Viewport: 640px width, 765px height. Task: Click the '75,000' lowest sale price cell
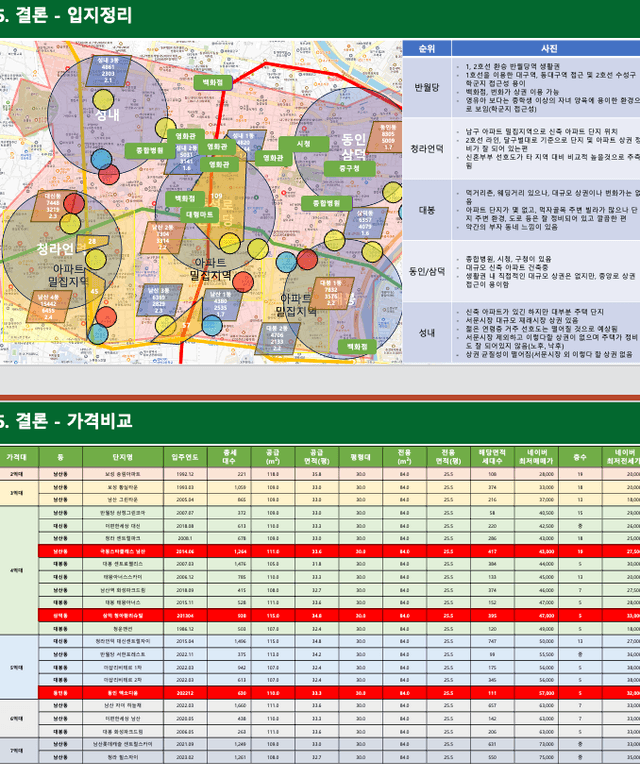pyautogui.click(x=536, y=757)
